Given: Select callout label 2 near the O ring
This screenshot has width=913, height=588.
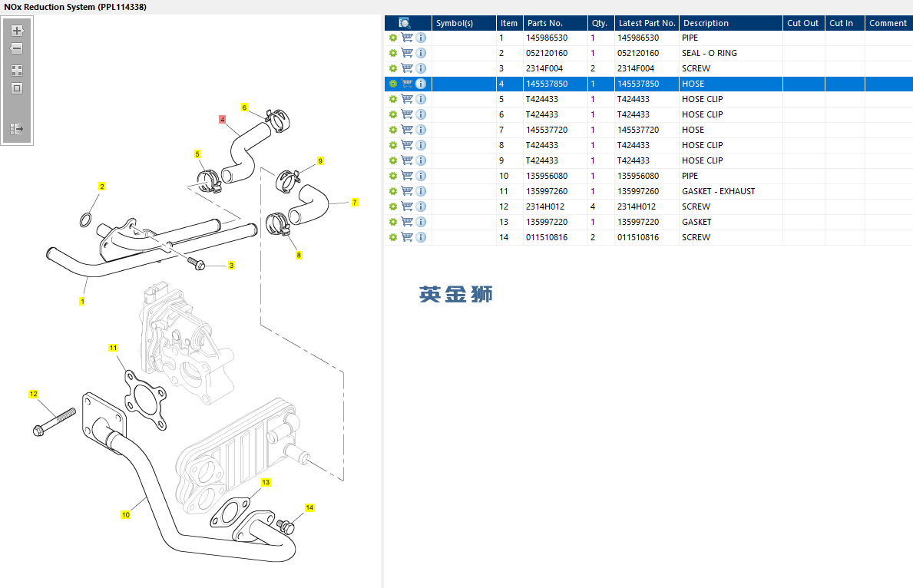Looking at the screenshot, I should pyautogui.click(x=102, y=187).
